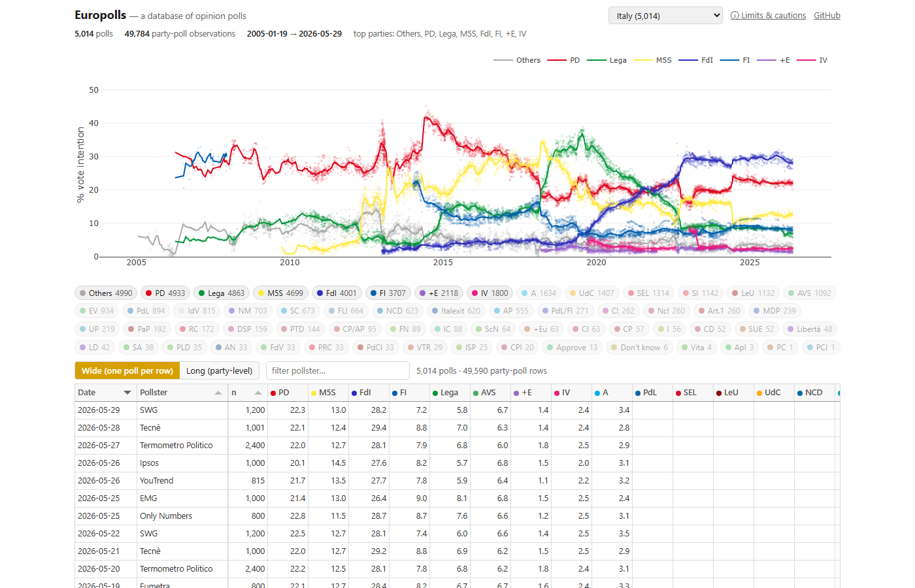Sort table by Pollster column
The width and height of the screenshot is (915, 588).
181,393
